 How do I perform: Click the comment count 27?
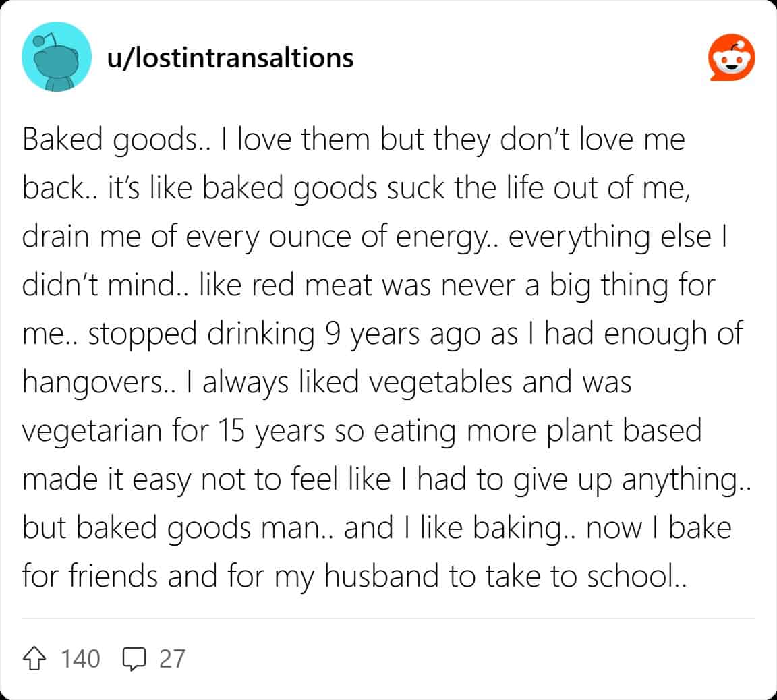[x=172, y=658]
